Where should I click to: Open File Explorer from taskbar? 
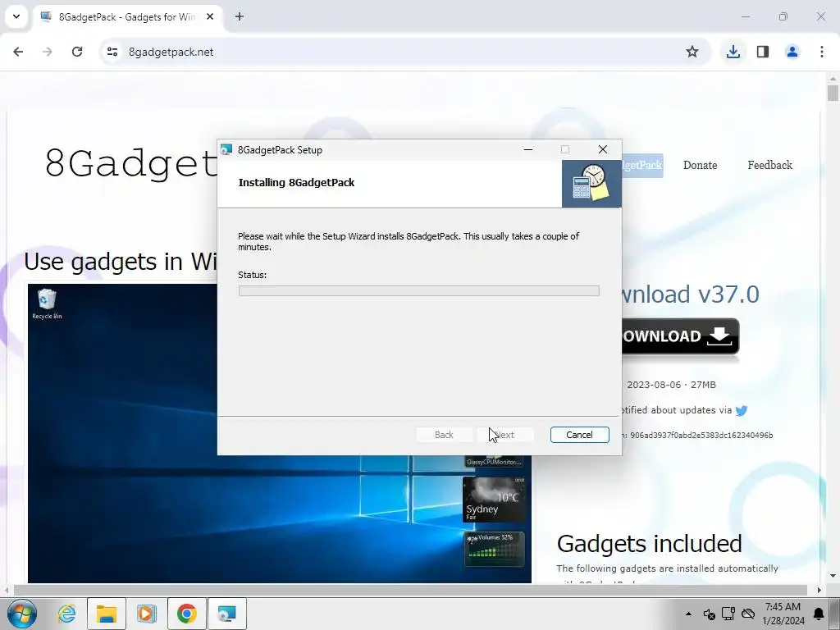click(x=107, y=614)
